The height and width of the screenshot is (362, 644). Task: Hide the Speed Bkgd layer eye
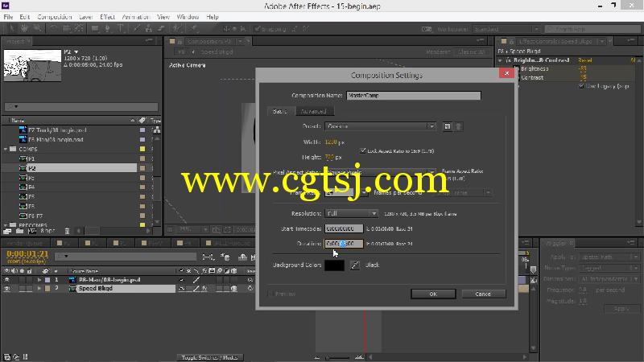pyautogui.click(x=7, y=289)
